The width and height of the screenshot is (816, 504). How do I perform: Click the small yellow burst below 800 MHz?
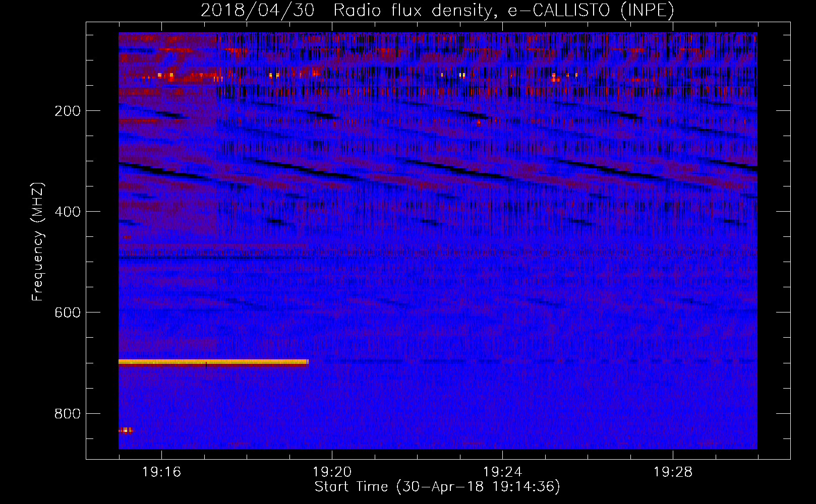coord(126,430)
